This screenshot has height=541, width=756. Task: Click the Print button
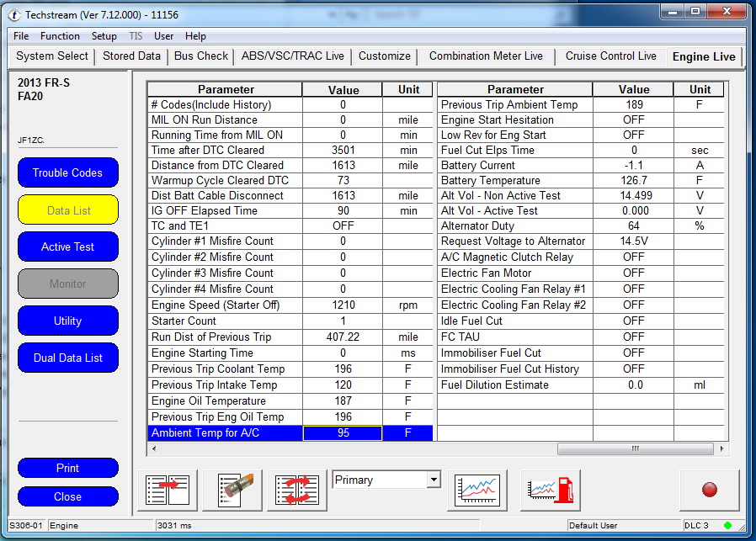point(67,468)
